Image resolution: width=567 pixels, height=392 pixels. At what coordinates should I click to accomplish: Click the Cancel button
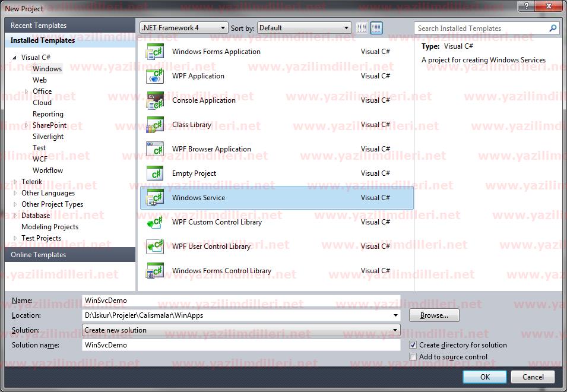[533, 377]
